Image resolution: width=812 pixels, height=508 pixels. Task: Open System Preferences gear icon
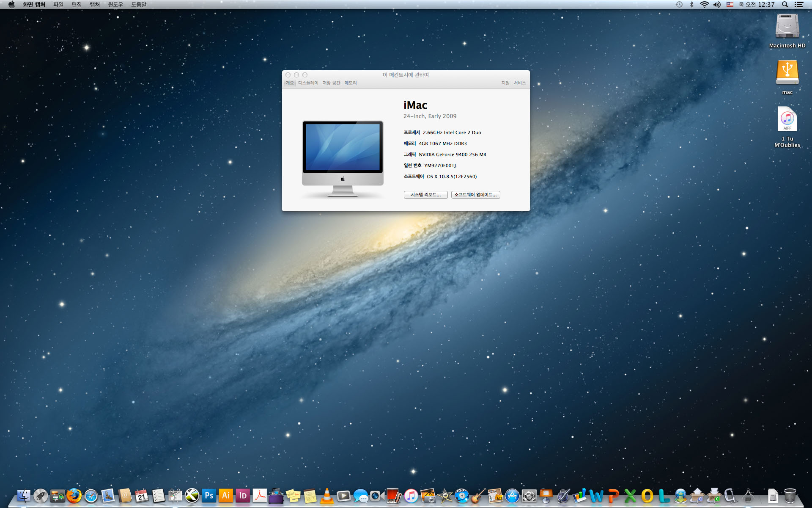529,496
